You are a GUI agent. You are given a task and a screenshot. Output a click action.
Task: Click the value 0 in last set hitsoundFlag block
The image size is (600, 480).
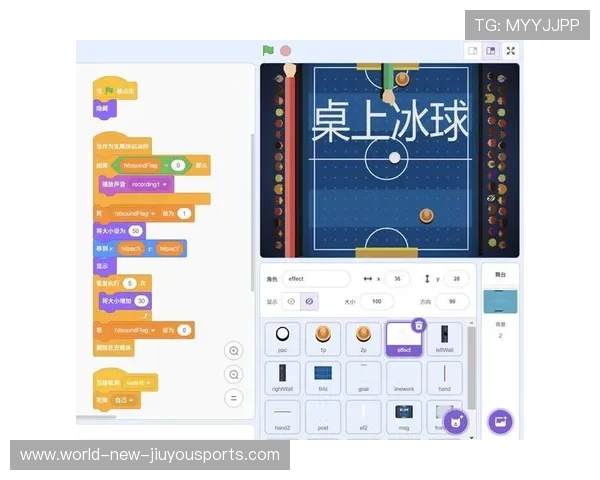[x=184, y=330]
